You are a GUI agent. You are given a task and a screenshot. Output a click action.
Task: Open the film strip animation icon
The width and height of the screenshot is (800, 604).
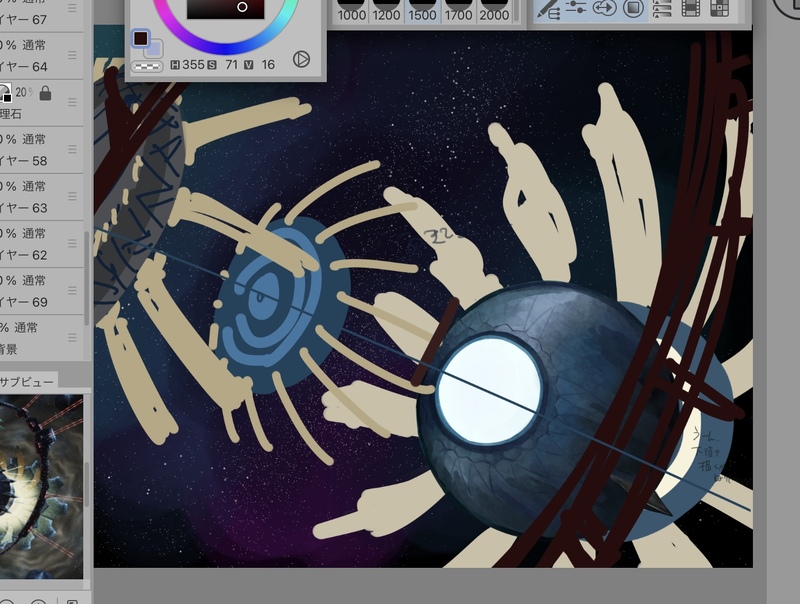tap(691, 8)
